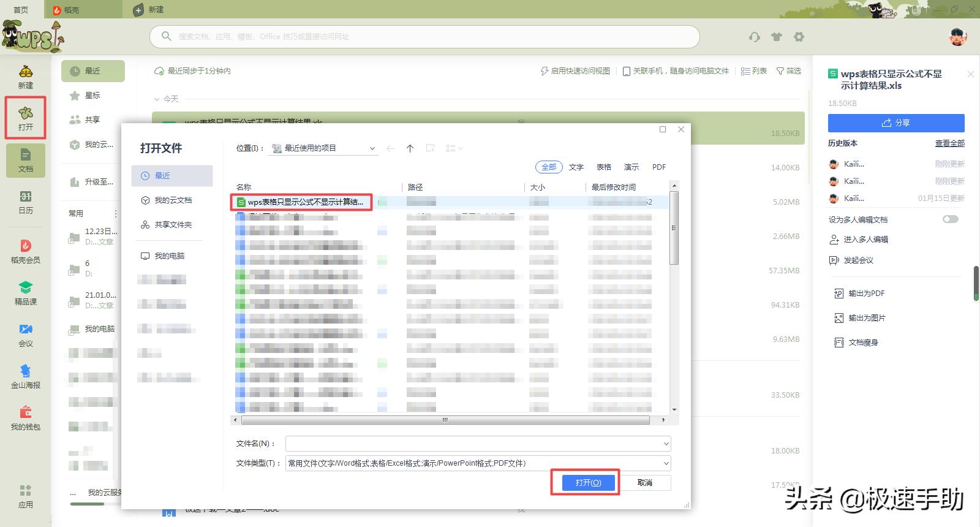Screen dimensions: 980x527
Task: Expand the 位置 location dropdown
Action: coord(372,148)
